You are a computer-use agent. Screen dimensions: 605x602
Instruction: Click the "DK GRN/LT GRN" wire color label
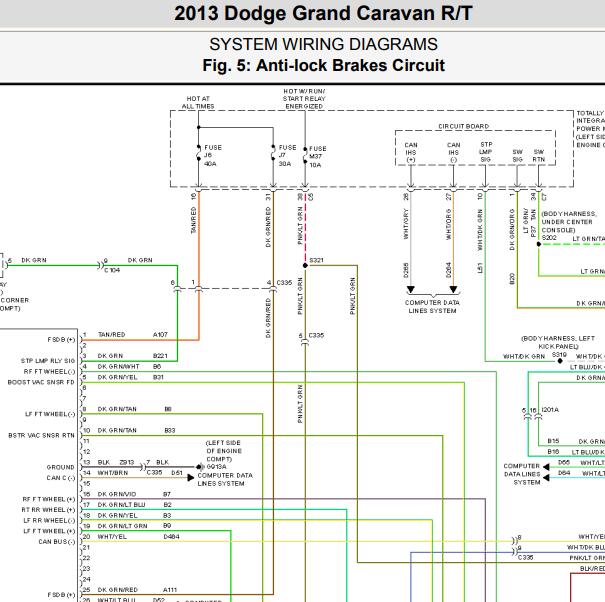point(122,526)
